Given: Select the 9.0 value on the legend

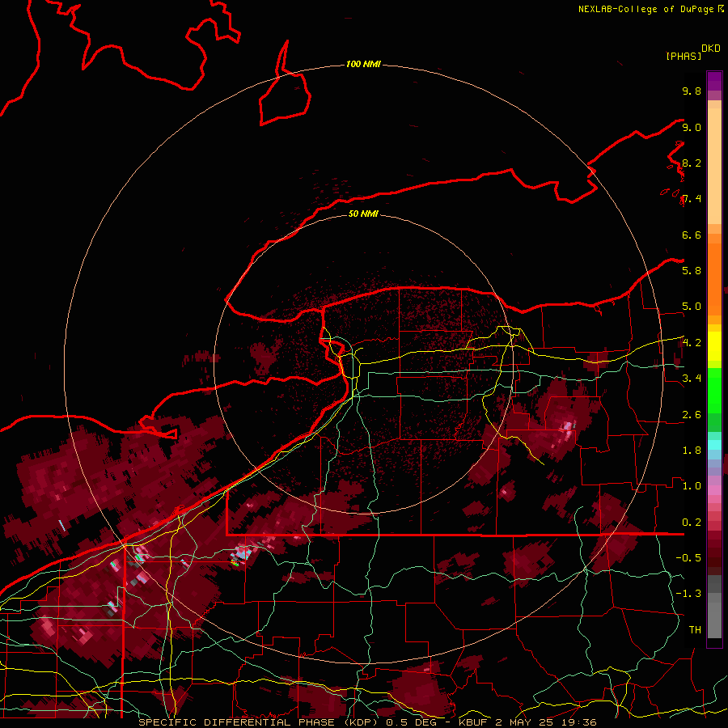Looking at the screenshot, I should coord(692,127).
